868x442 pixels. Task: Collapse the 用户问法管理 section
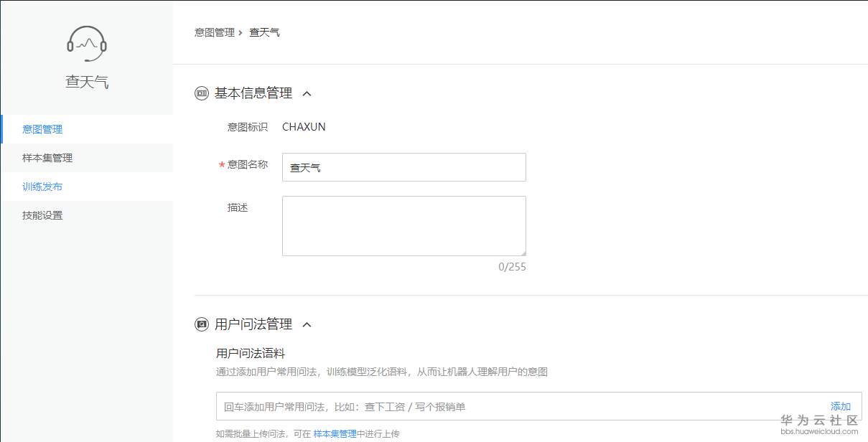[x=307, y=324]
